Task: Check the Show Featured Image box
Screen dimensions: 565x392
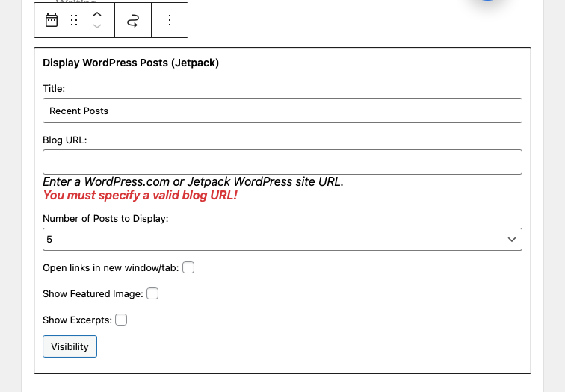Action: (x=152, y=293)
